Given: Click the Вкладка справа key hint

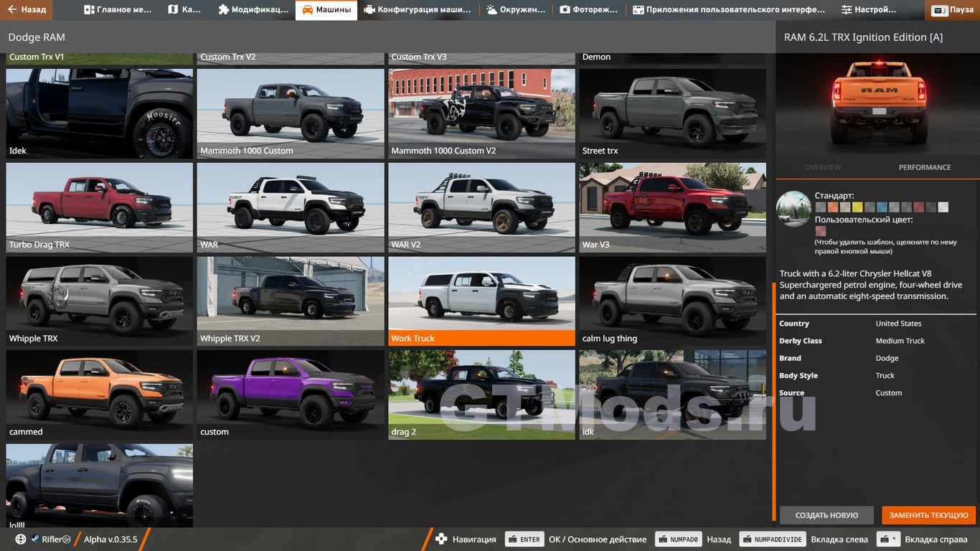Looking at the screenshot, I should [888, 540].
